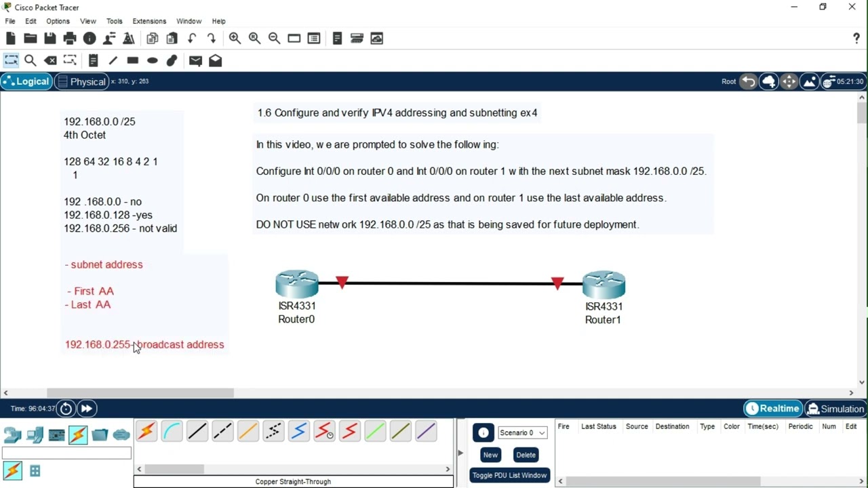868x488 pixels.
Task: Click the device search input field
Action: click(x=66, y=453)
